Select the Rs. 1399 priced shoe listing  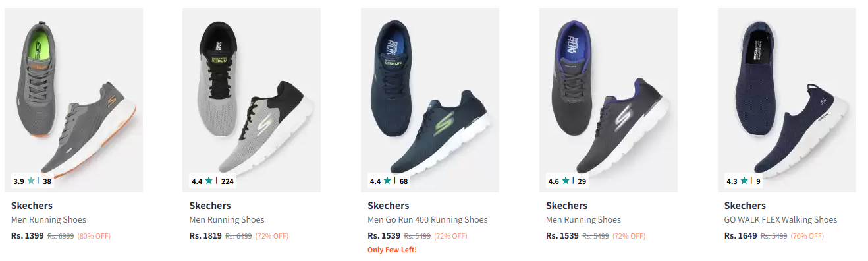(28, 236)
